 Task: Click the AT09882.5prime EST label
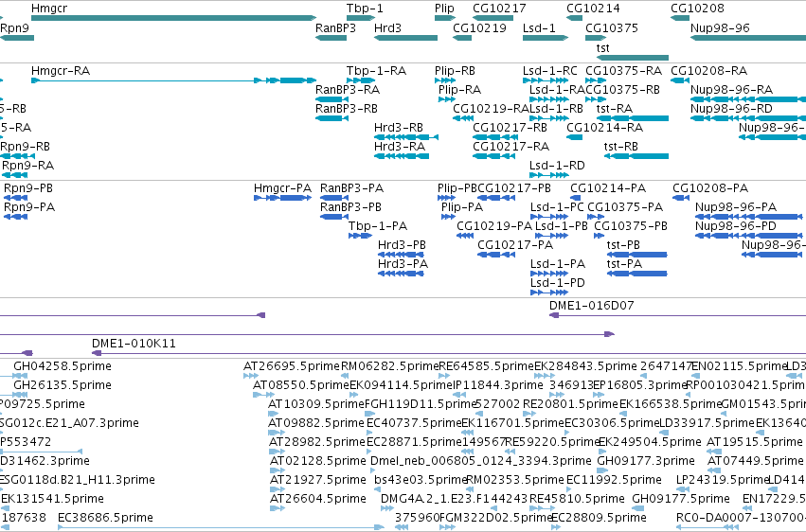click(315, 424)
